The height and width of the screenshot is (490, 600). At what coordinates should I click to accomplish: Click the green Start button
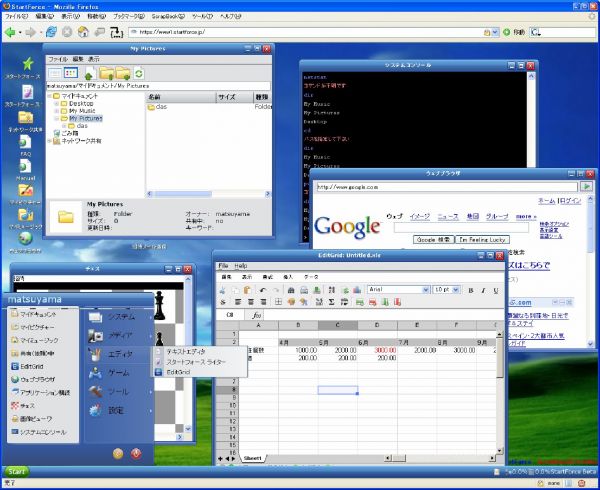click(17, 470)
